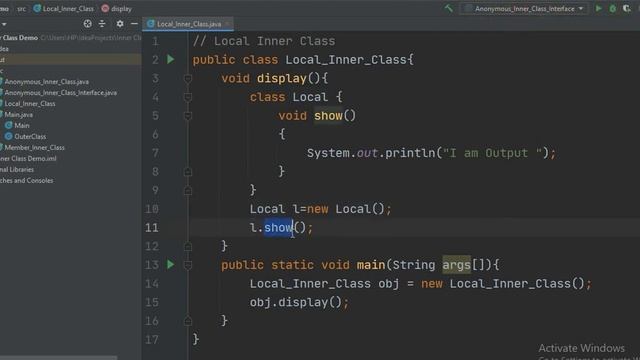Open Anonymous_Inner_Class_Interface.java in project tree

point(60,93)
